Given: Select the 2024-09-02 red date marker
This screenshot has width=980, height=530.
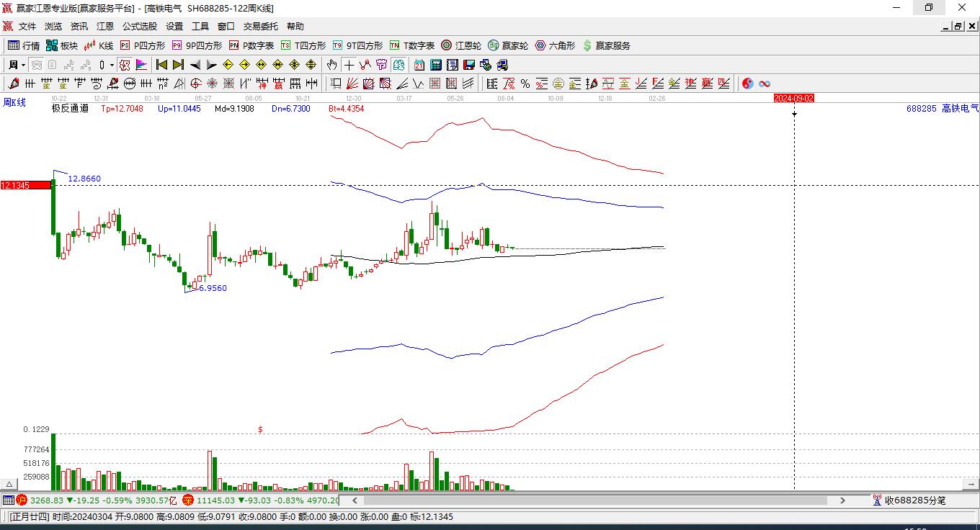Looking at the screenshot, I should click(794, 98).
